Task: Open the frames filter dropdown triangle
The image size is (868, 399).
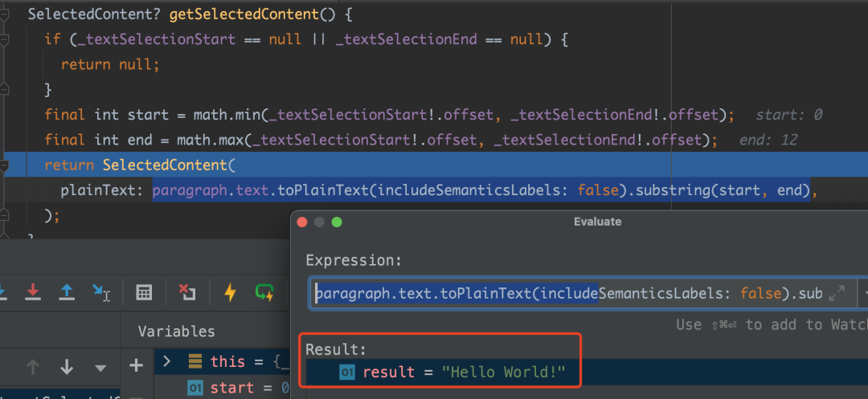Action: point(100,368)
